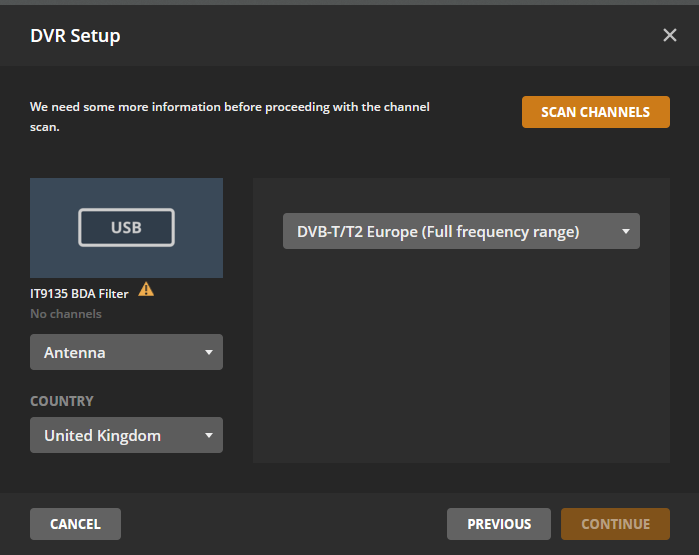Click the No channels status text

(x=66, y=314)
